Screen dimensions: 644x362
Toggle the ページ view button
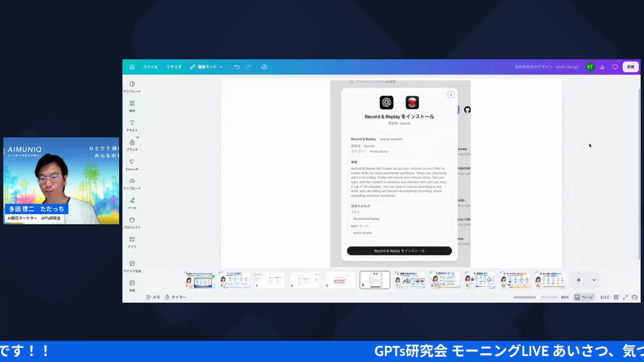584,297
